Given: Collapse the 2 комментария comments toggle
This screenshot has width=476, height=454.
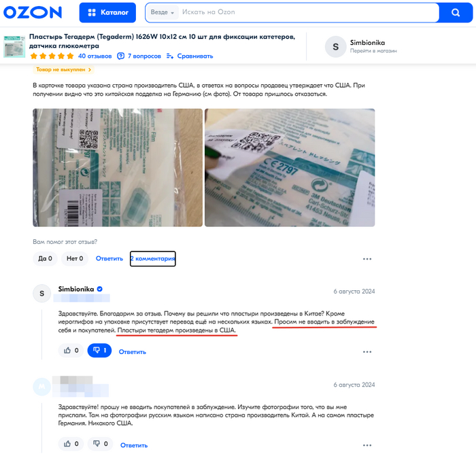Looking at the screenshot, I should [153, 258].
